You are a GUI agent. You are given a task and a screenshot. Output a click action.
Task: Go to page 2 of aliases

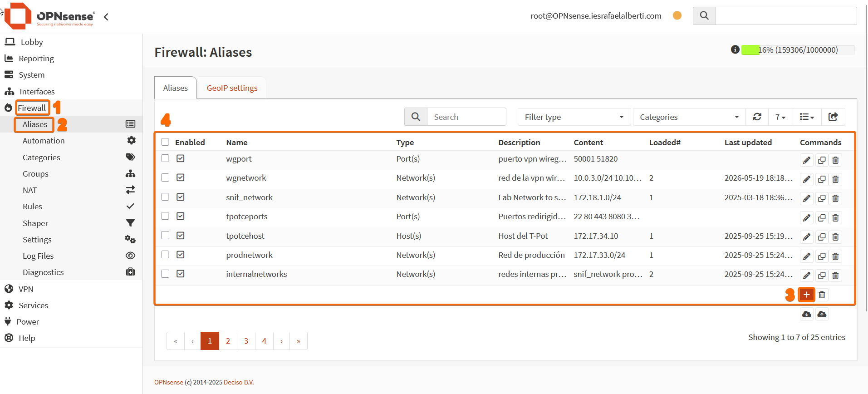228,341
